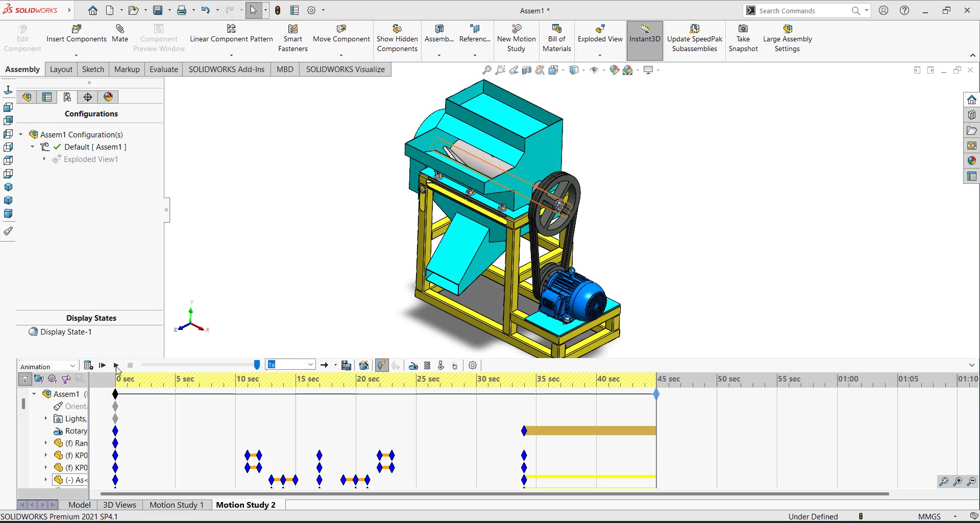Toggle Filter Selected in timeline
The height and width of the screenshot is (523, 980).
tap(66, 379)
